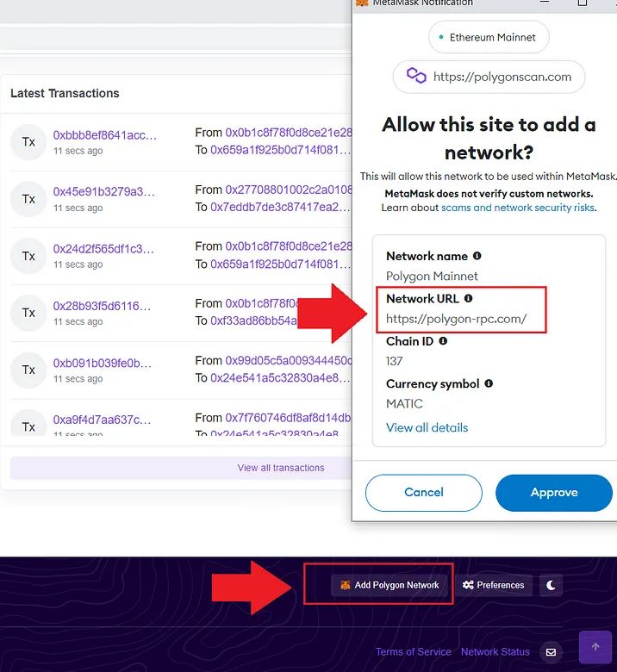Click the Chain ID info icon
This screenshot has height=672, width=617.
click(443, 340)
